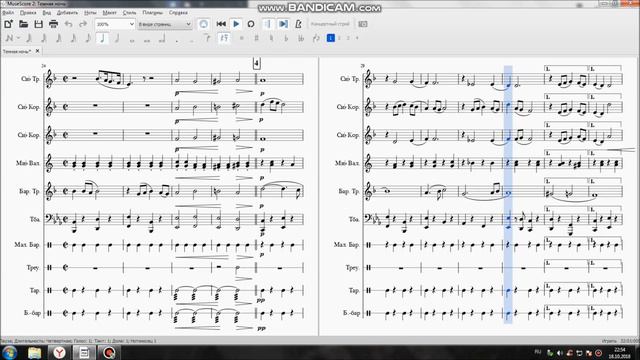Viewport: 640px width, 360px height.
Task: Apply the flat accidental
Action: click(x=286, y=38)
